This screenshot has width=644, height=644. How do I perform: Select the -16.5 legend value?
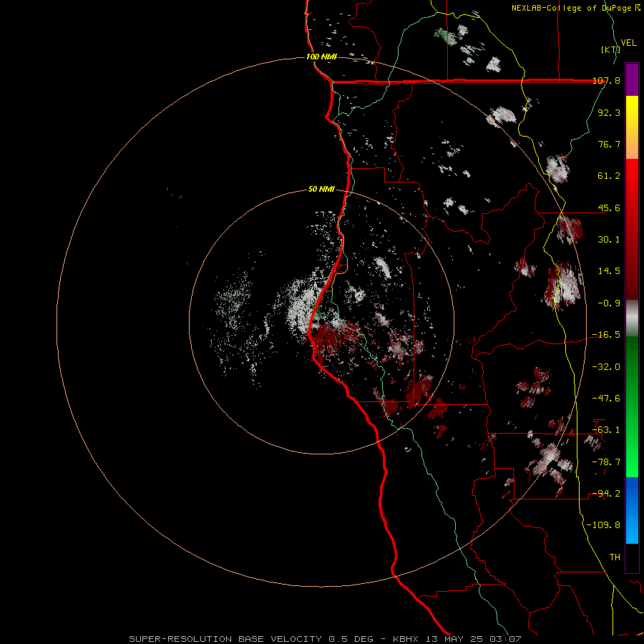pyautogui.click(x=606, y=335)
